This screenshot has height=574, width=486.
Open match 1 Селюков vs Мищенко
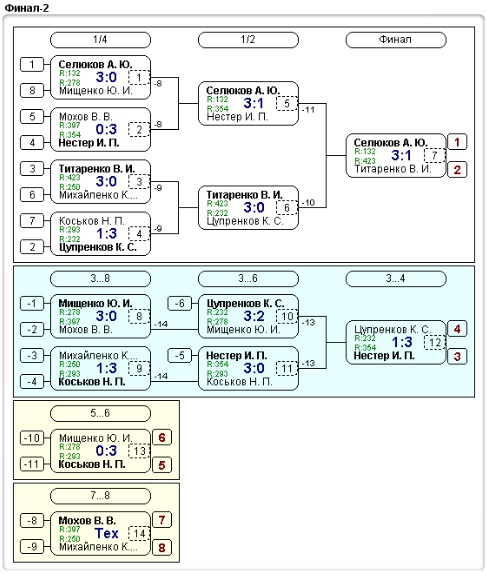point(100,77)
